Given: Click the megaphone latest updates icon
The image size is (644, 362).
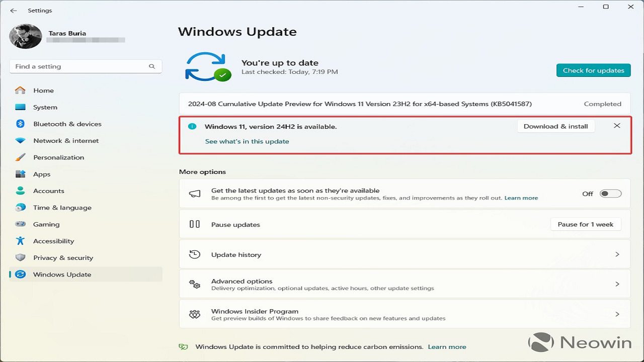Looking at the screenshot, I should (195, 194).
